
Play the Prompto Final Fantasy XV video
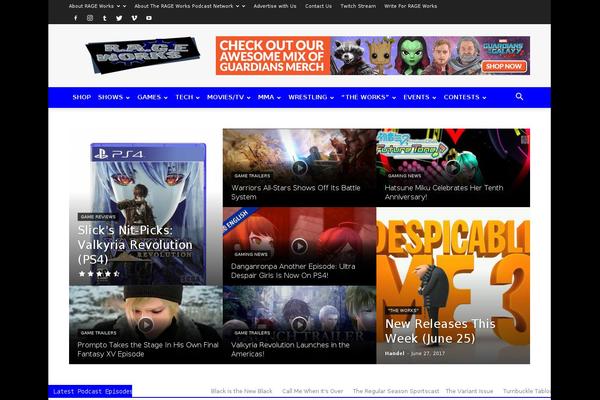click(146, 325)
